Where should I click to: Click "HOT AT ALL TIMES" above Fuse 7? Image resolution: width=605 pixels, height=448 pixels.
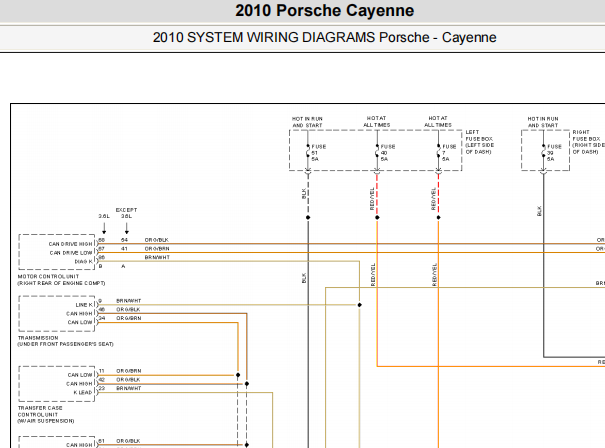(x=438, y=122)
